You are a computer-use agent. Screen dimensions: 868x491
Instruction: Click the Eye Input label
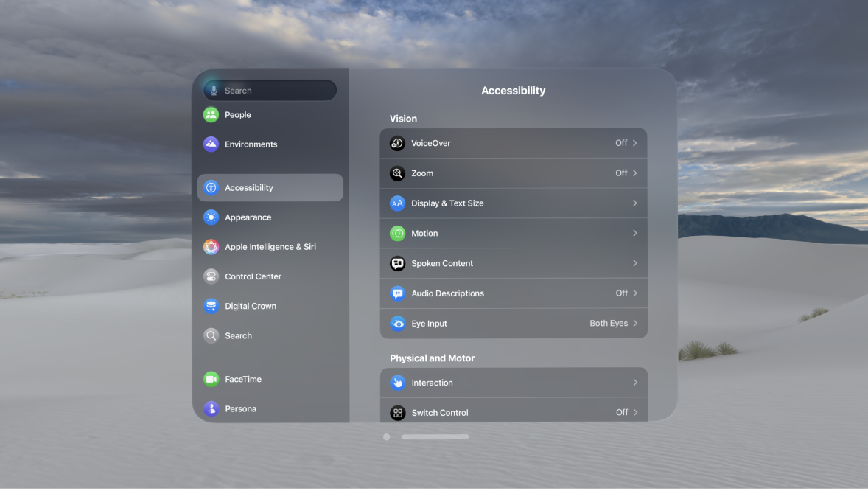[429, 324]
